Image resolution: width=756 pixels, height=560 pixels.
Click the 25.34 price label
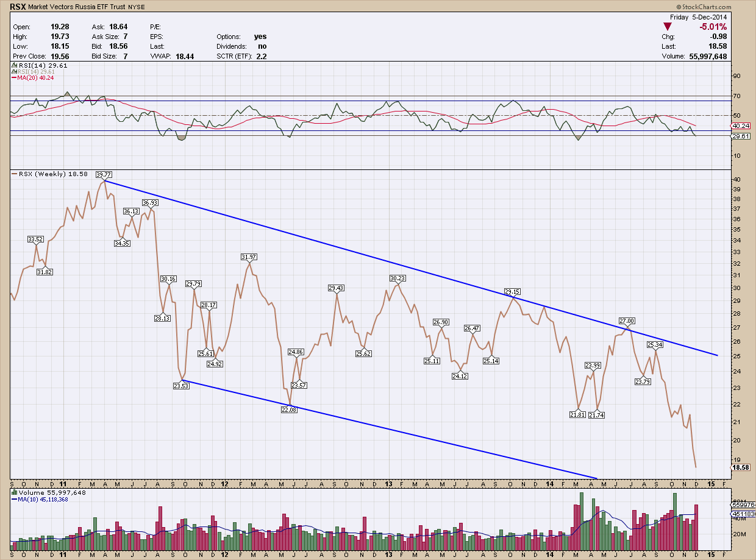point(655,344)
